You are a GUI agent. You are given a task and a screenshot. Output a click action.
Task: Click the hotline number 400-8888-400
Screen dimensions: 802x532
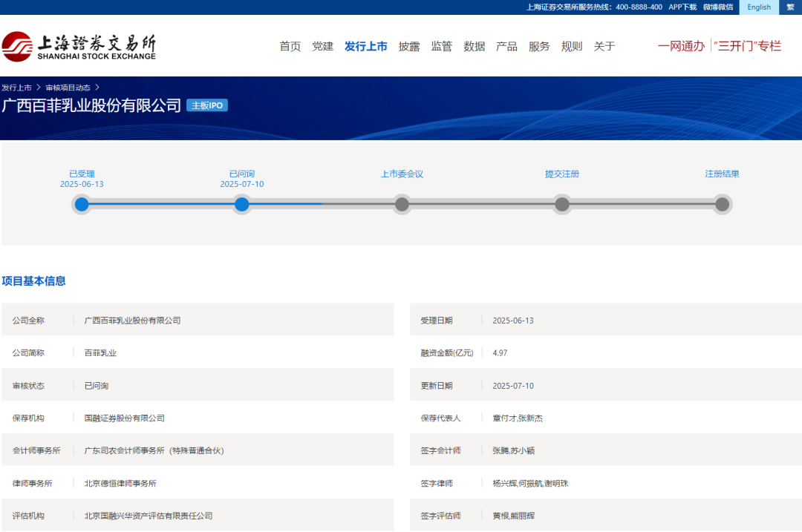tap(639, 7)
